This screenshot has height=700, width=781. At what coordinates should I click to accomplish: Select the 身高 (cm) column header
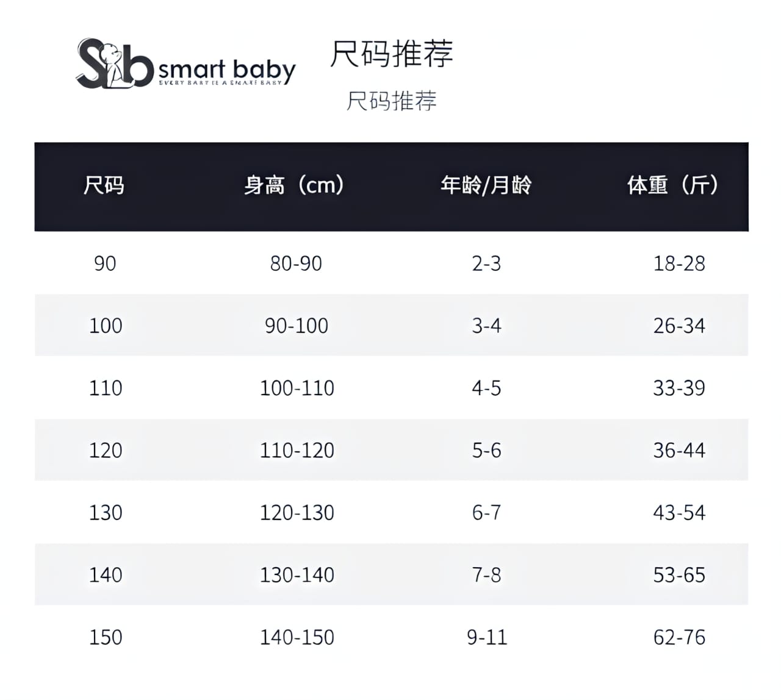point(295,185)
